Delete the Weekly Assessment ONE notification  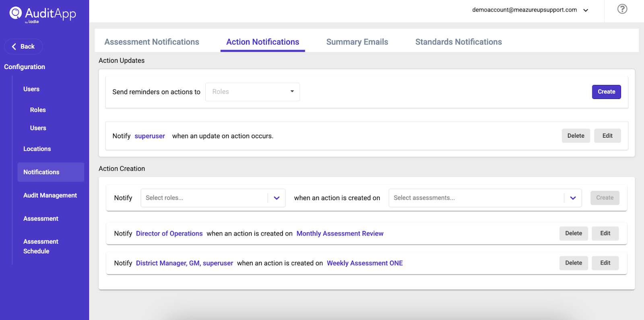point(573,263)
